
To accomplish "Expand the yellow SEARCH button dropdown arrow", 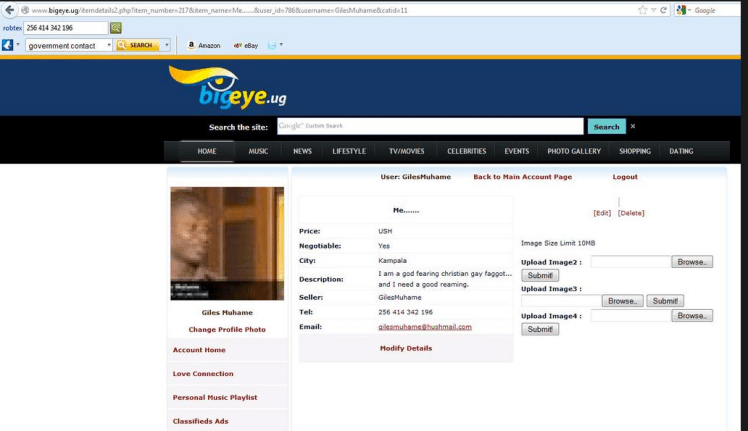I will point(166,45).
